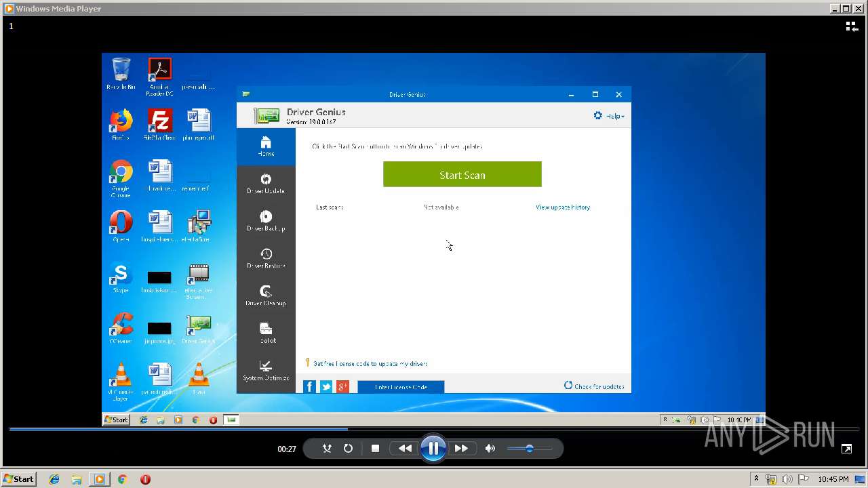Image resolution: width=868 pixels, height=488 pixels.
Task: Click the network tray icon on host
Action: coord(771,479)
